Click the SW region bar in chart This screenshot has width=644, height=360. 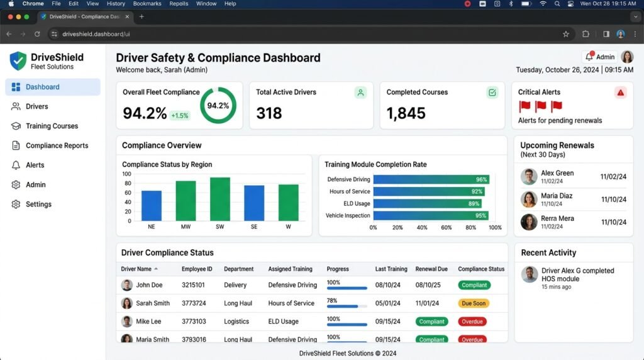pos(220,199)
